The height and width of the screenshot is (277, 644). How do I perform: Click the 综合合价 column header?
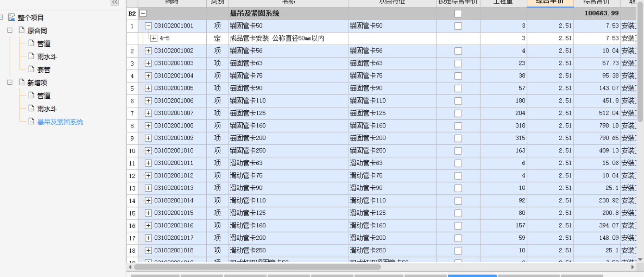click(597, 3)
